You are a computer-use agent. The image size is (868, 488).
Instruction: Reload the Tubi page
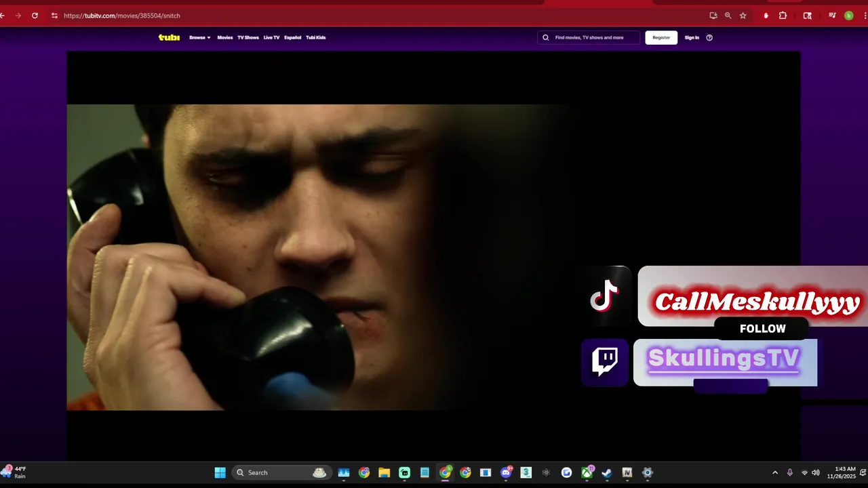[x=35, y=16]
